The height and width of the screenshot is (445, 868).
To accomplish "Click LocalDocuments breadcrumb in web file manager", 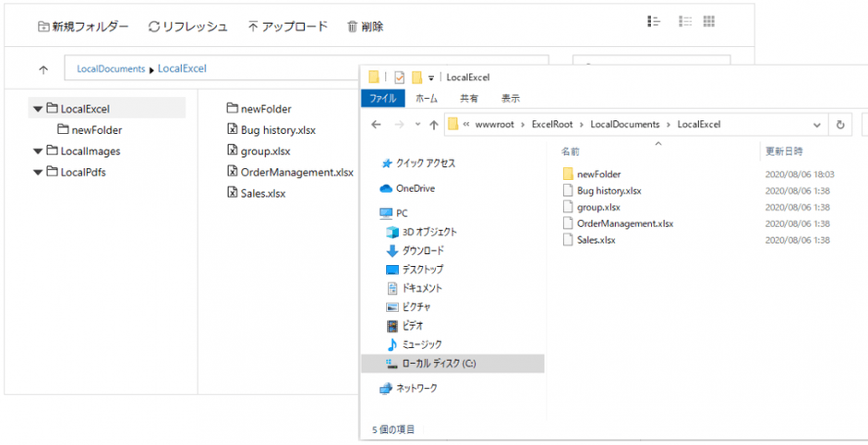I will pos(111,69).
